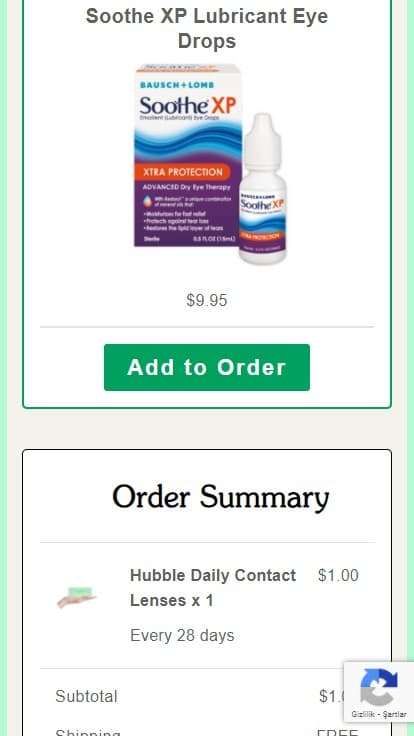Click the subtotal amount value
Image resolution: width=414 pixels, height=736 pixels.
332,696
